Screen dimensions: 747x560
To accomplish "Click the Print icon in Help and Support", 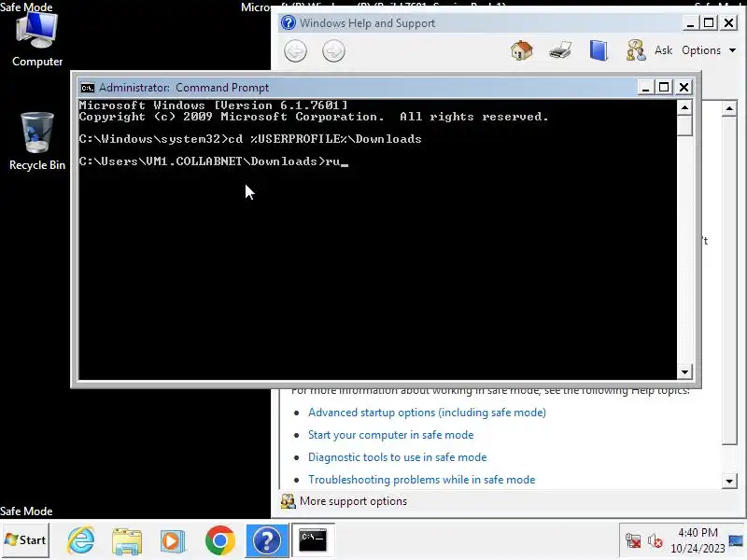I will tap(560, 50).
